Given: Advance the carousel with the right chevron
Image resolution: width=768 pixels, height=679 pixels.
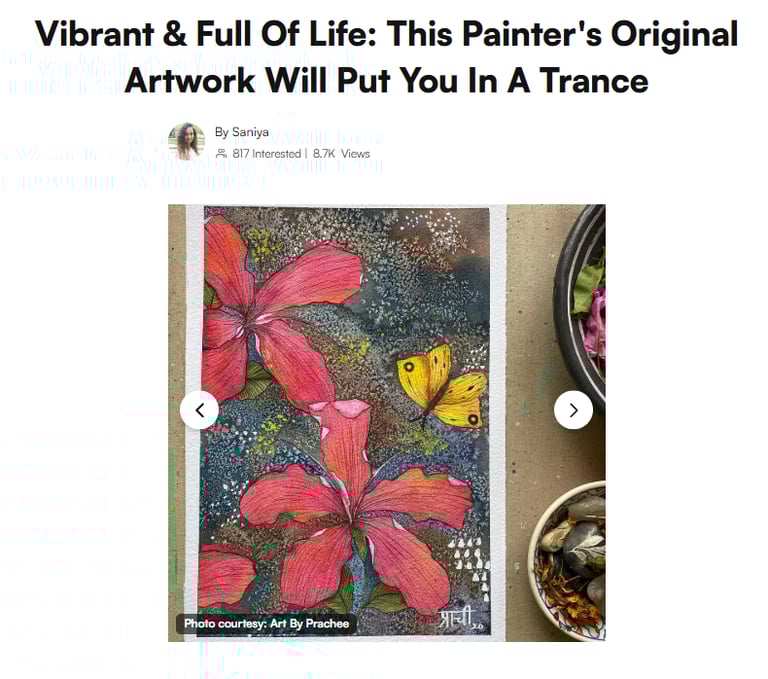Looking at the screenshot, I should (x=574, y=410).
